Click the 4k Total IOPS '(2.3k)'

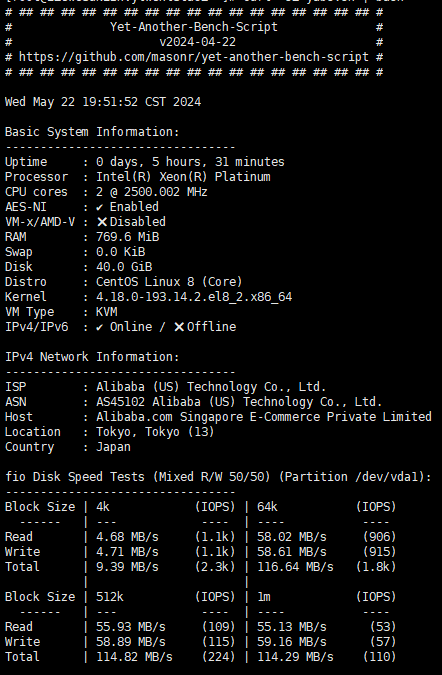coord(215,567)
